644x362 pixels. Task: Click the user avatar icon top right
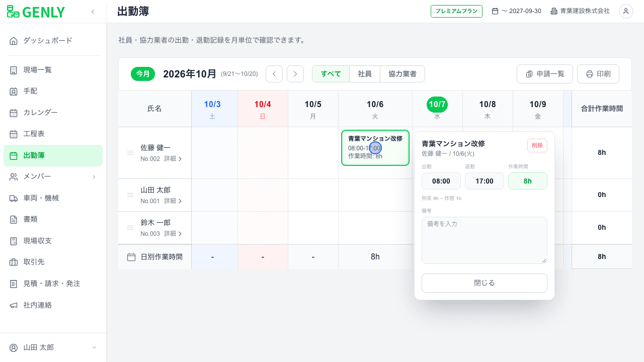[x=626, y=11]
